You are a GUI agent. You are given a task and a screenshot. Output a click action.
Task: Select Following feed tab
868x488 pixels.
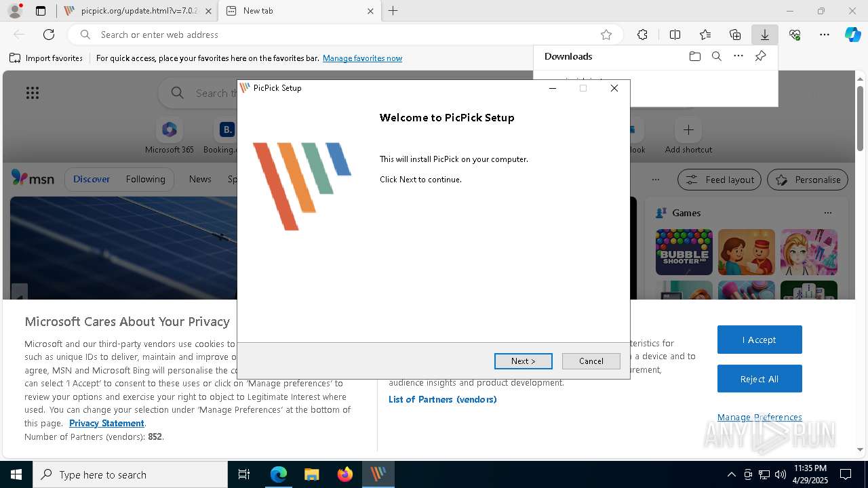pos(145,179)
